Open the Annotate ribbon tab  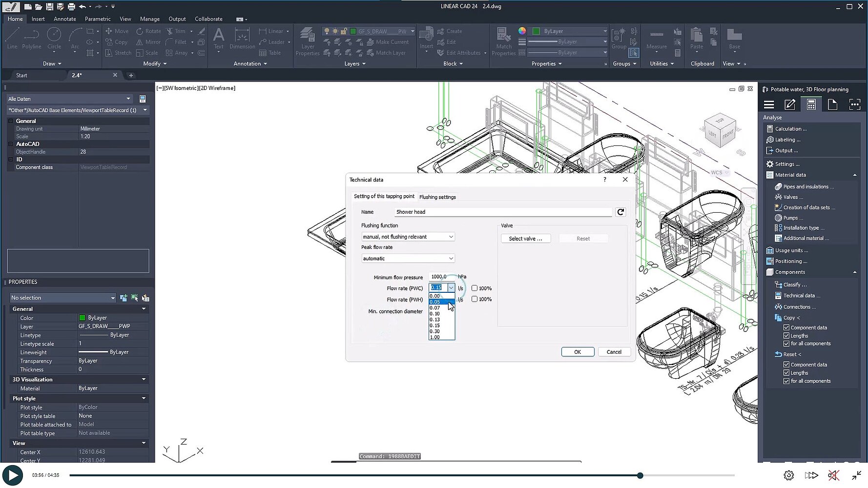pos(64,19)
